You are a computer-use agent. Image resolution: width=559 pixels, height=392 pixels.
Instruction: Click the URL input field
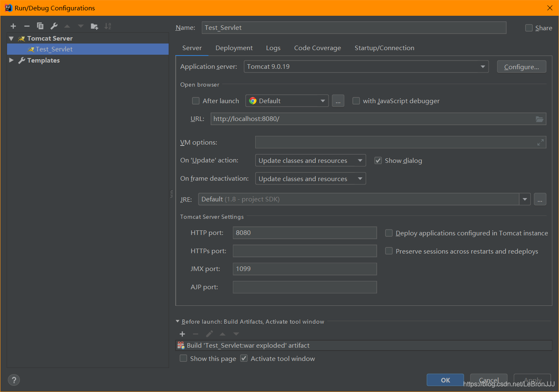point(378,119)
